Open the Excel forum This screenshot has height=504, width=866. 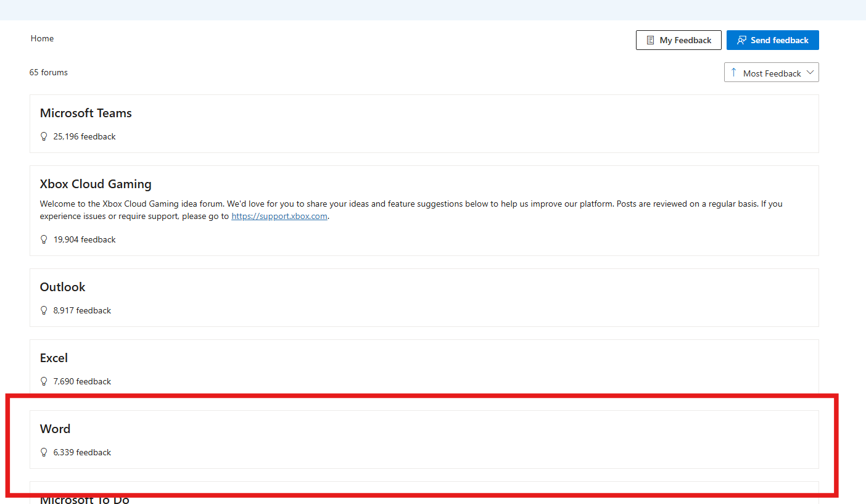click(x=54, y=358)
